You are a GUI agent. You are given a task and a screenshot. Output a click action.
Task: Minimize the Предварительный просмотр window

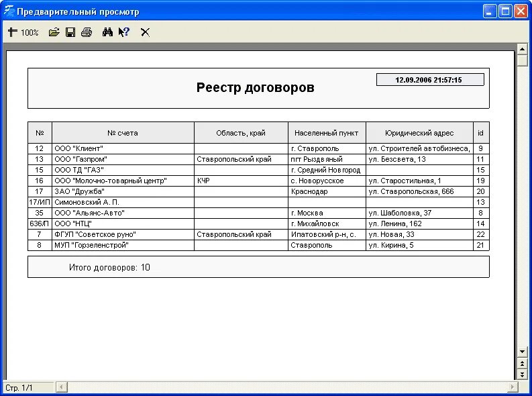490,11
